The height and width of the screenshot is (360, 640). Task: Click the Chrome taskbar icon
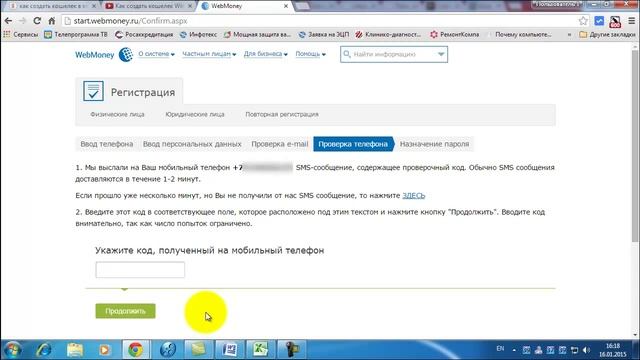[x=136, y=350]
